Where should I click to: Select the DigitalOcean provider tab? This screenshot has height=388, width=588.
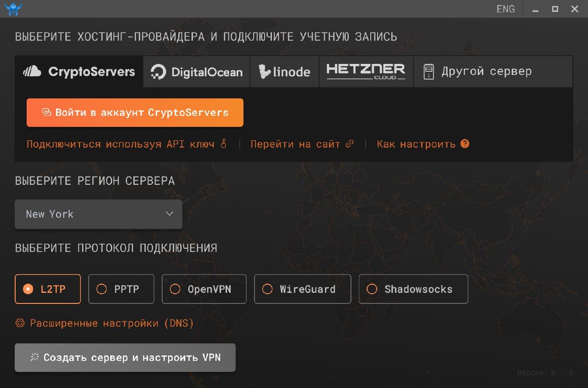[x=197, y=72]
